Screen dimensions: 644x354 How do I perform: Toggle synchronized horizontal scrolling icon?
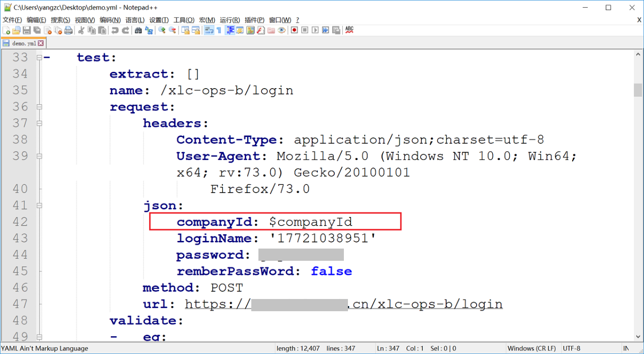pos(195,31)
